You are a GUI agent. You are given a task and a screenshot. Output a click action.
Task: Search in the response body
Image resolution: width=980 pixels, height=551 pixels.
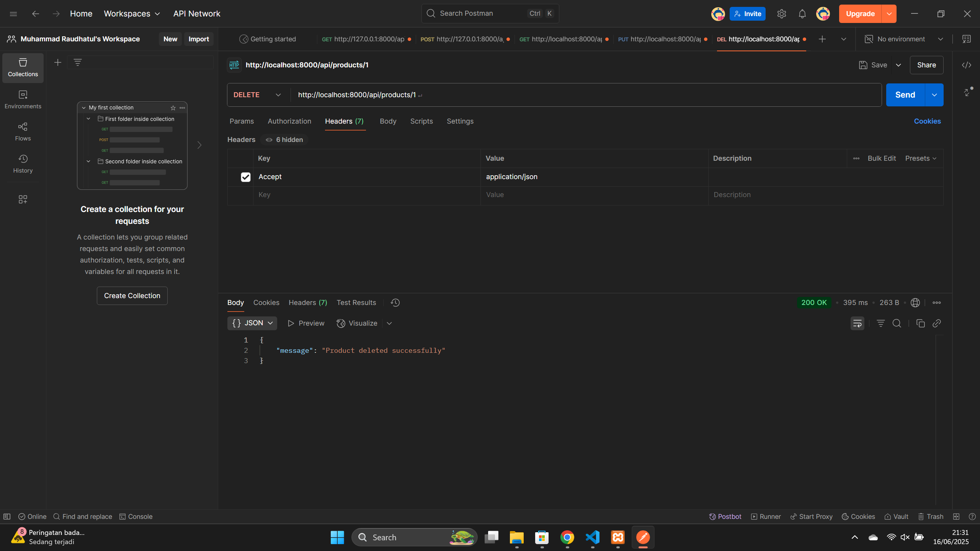(x=897, y=324)
